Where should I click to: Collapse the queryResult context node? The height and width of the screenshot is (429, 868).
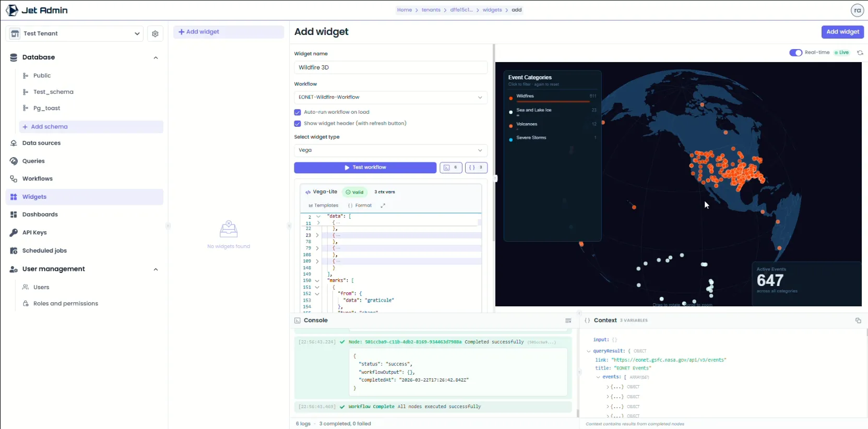click(589, 351)
